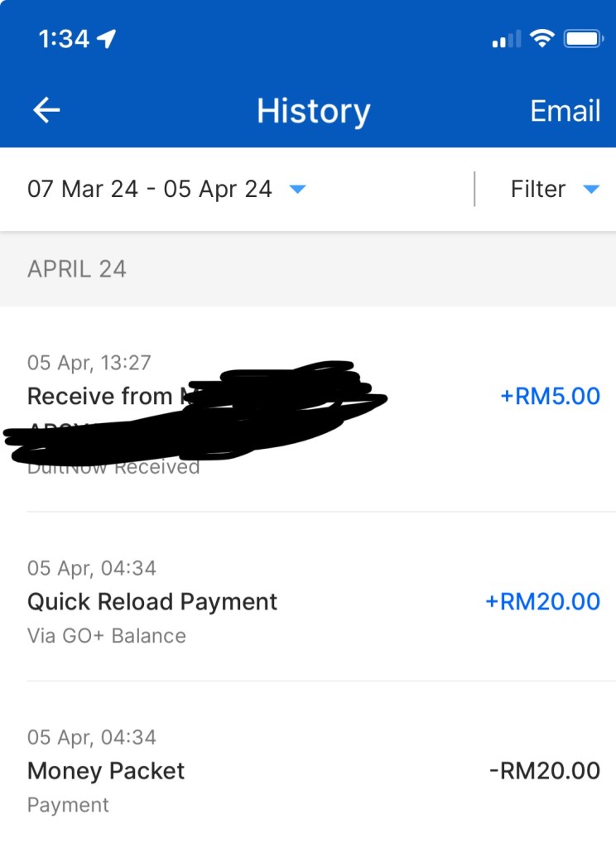Tap the +RM5.00 amount
Image resolution: width=616 pixels, height=848 pixels.
pos(550,396)
